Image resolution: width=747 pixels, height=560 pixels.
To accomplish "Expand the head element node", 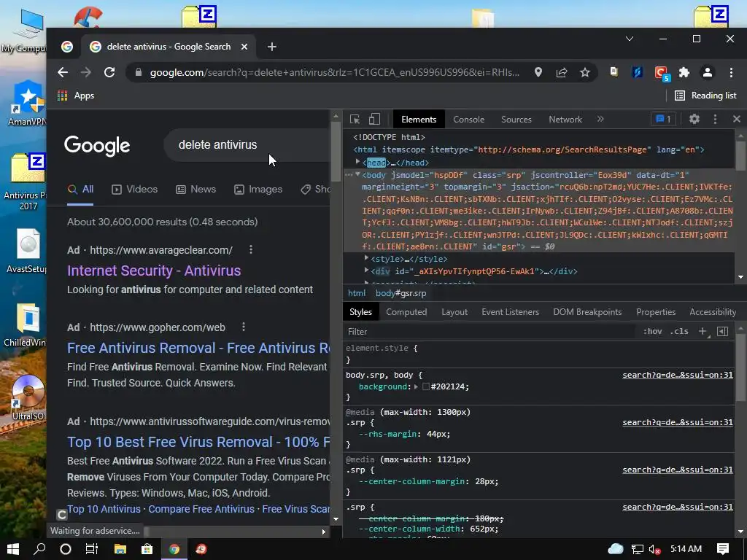I will pyautogui.click(x=357, y=163).
